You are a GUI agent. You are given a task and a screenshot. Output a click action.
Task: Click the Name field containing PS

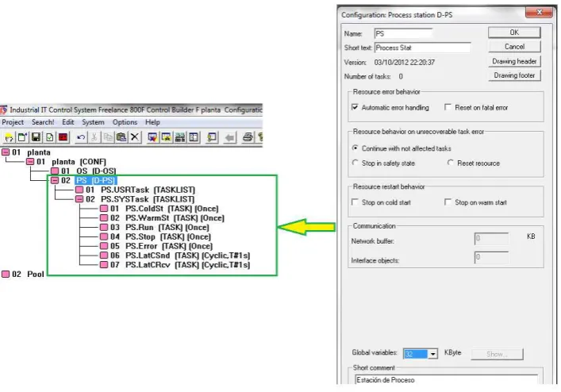pyautogui.click(x=403, y=33)
